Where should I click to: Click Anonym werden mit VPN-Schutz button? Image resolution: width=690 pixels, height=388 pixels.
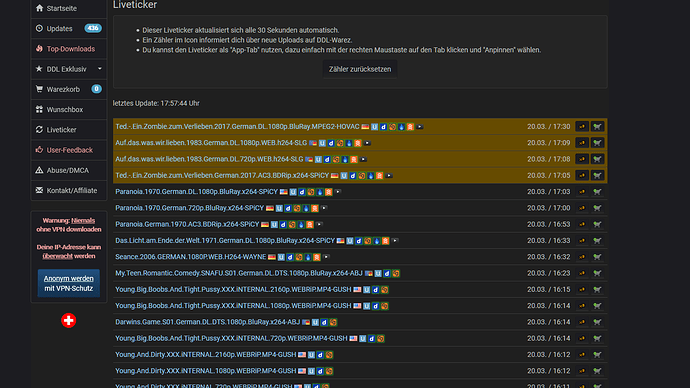point(69,283)
